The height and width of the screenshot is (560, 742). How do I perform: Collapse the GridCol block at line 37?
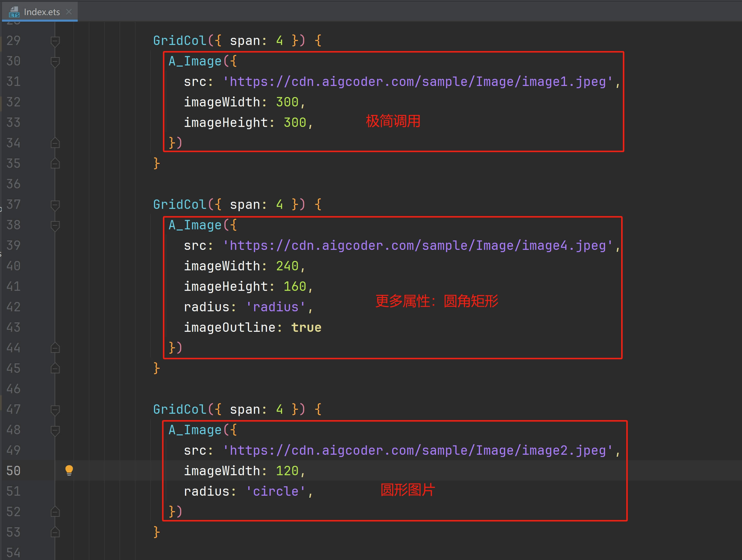(x=55, y=205)
